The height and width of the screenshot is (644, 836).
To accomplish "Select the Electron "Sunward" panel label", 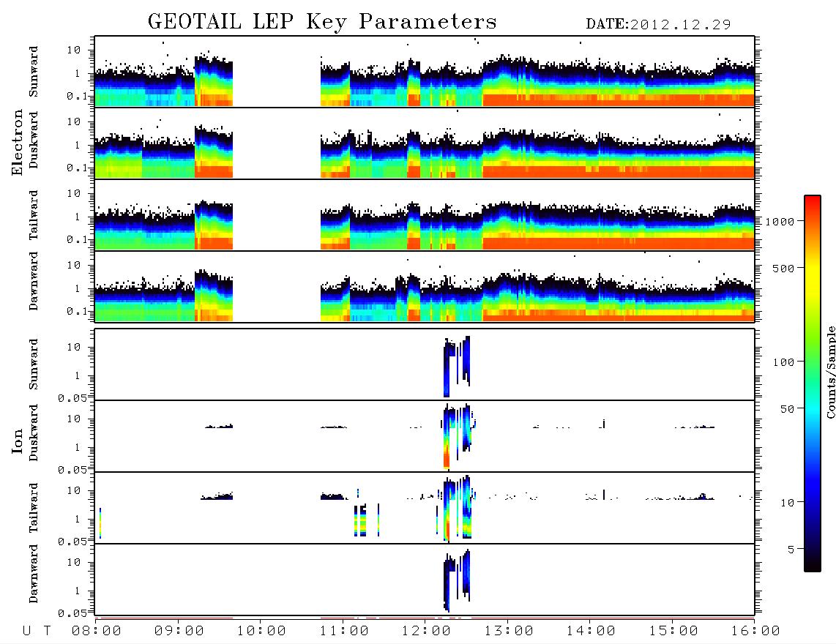I will [34, 72].
